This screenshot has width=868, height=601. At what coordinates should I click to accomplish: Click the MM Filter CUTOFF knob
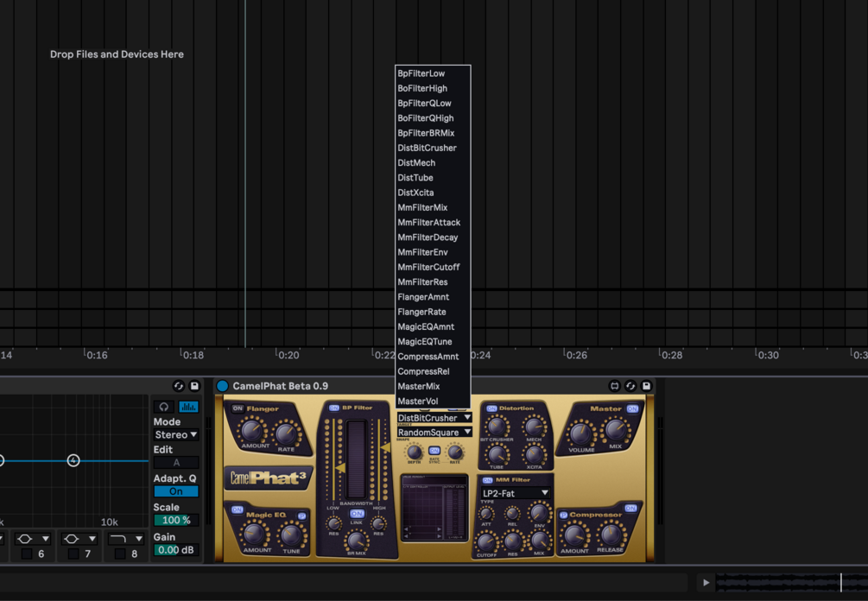click(x=486, y=541)
